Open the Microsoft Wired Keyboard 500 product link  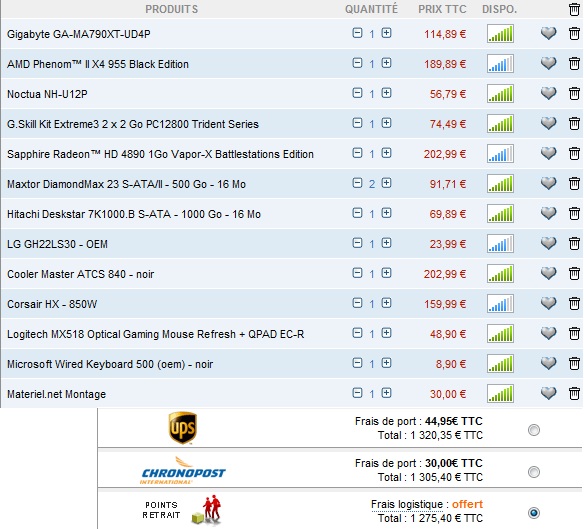tap(110, 364)
